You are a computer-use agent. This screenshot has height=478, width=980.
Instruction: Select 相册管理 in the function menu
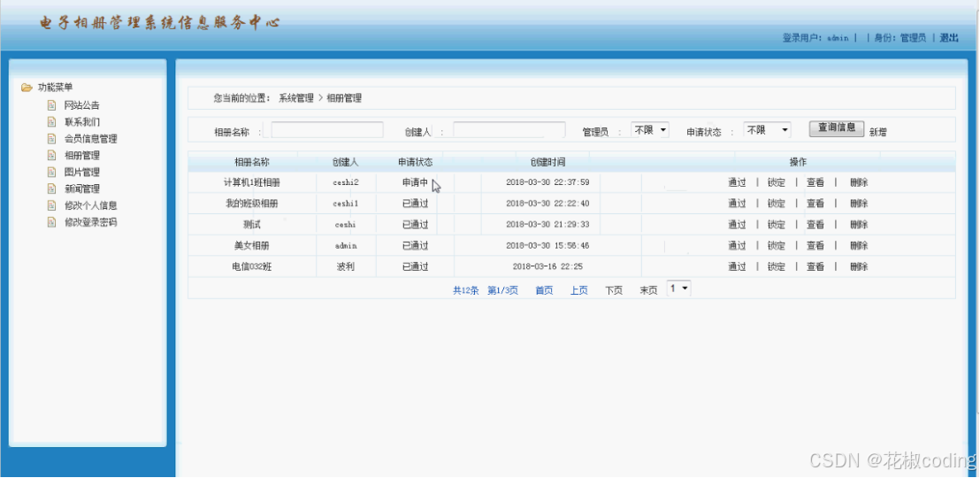tap(82, 155)
